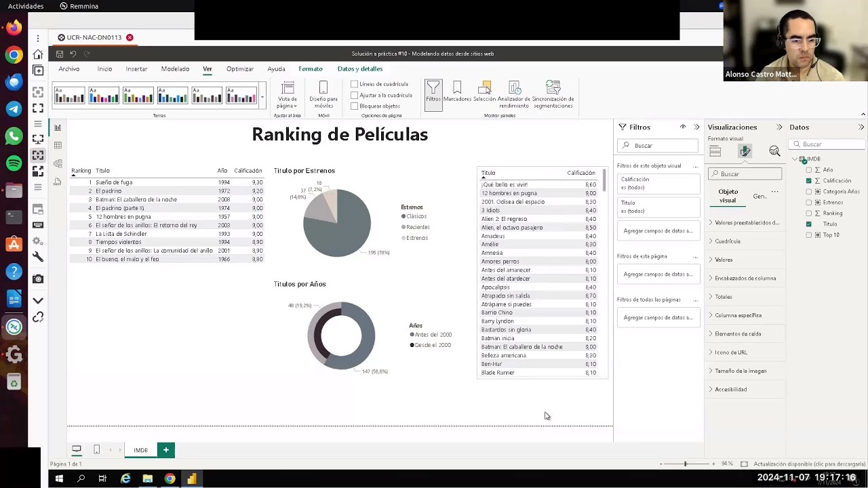Viewport: 868px width, 488px height.
Task: Open the Archivo menu
Action: [x=68, y=68]
